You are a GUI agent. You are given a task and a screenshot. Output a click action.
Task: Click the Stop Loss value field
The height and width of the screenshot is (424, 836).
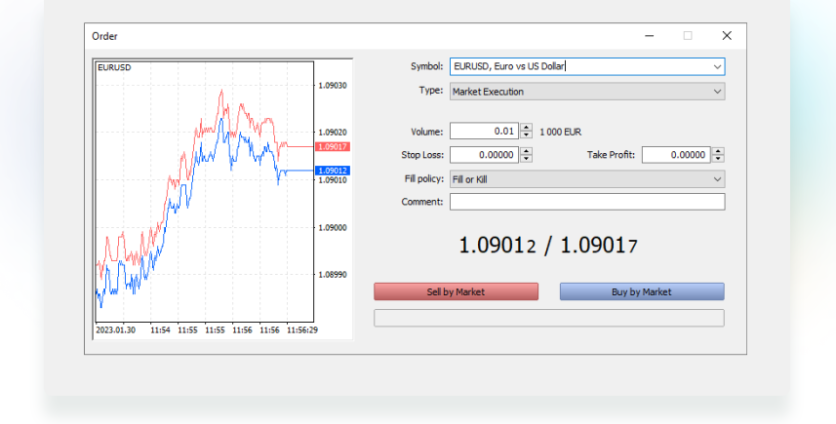click(483, 155)
